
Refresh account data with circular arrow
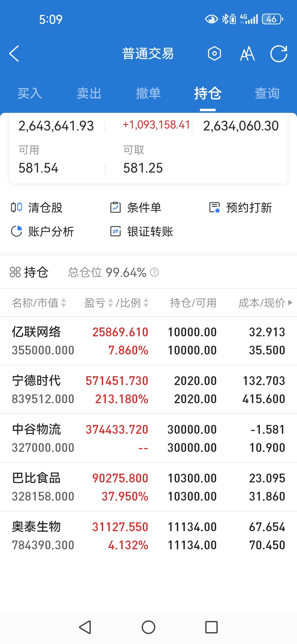click(279, 53)
